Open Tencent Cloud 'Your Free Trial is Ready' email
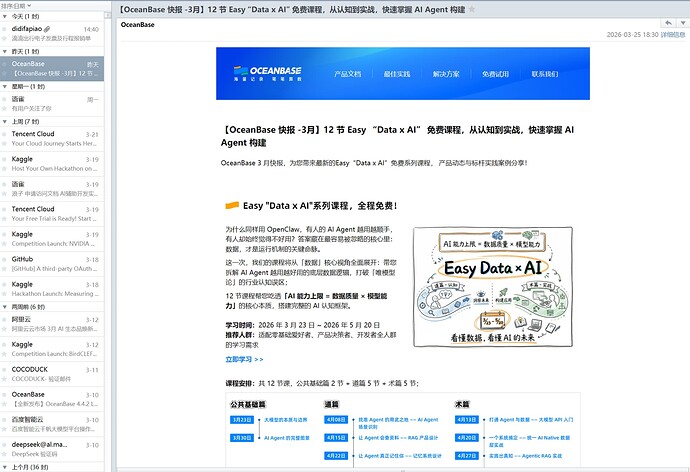The height and width of the screenshot is (472, 690). pyautogui.click(x=52, y=214)
